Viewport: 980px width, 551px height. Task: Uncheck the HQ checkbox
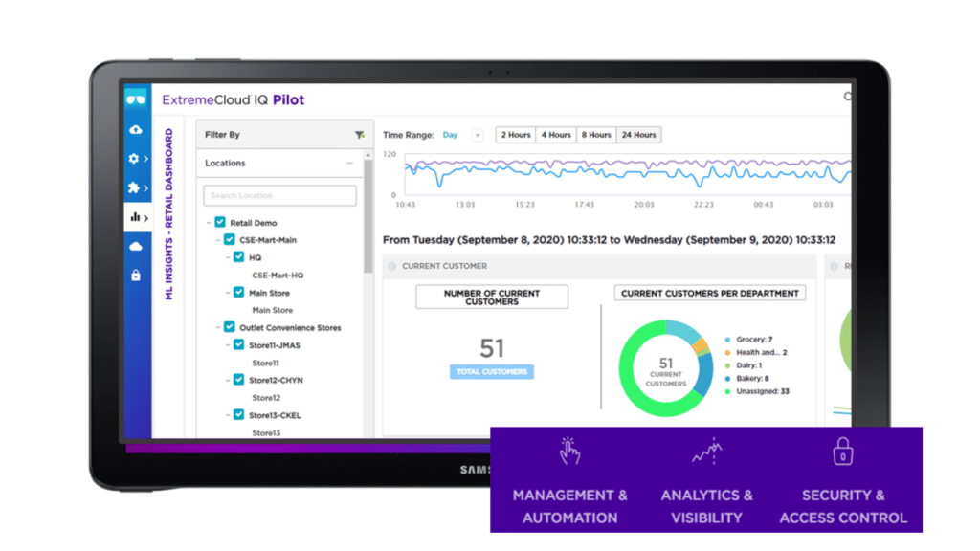pyautogui.click(x=238, y=256)
